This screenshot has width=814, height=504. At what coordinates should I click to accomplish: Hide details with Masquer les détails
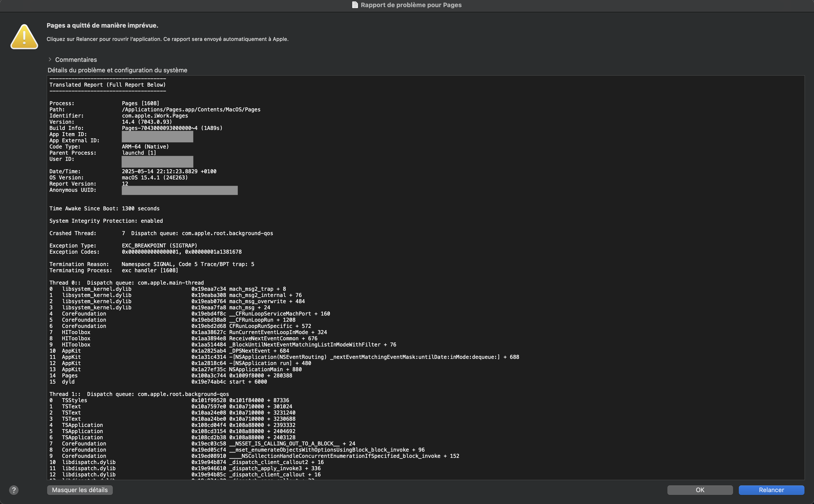pos(80,490)
